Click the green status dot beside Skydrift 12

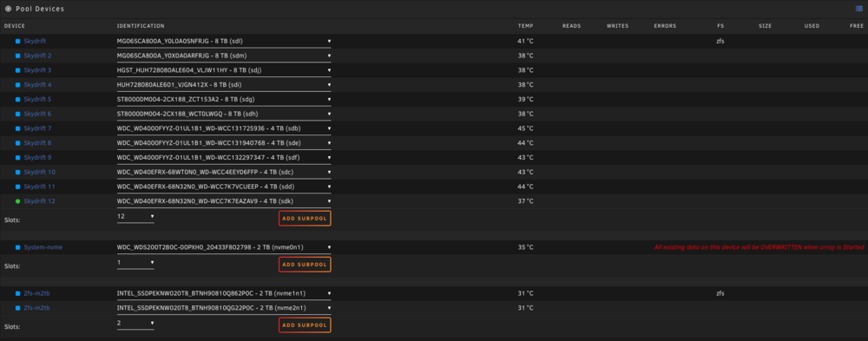pyautogui.click(x=17, y=201)
